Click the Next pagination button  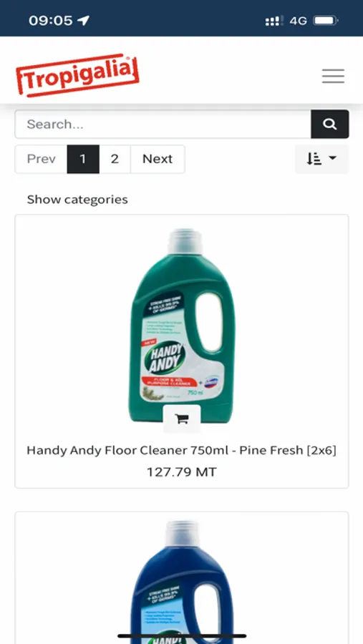(x=158, y=159)
